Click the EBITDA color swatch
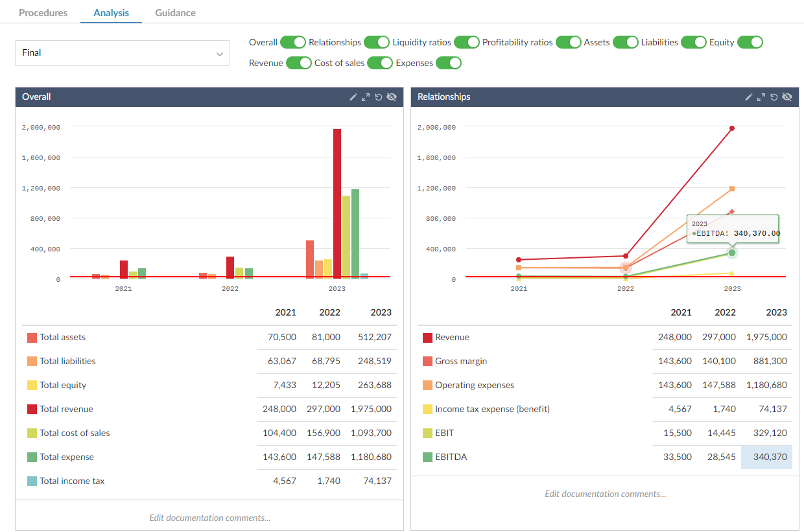 [427, 457]
